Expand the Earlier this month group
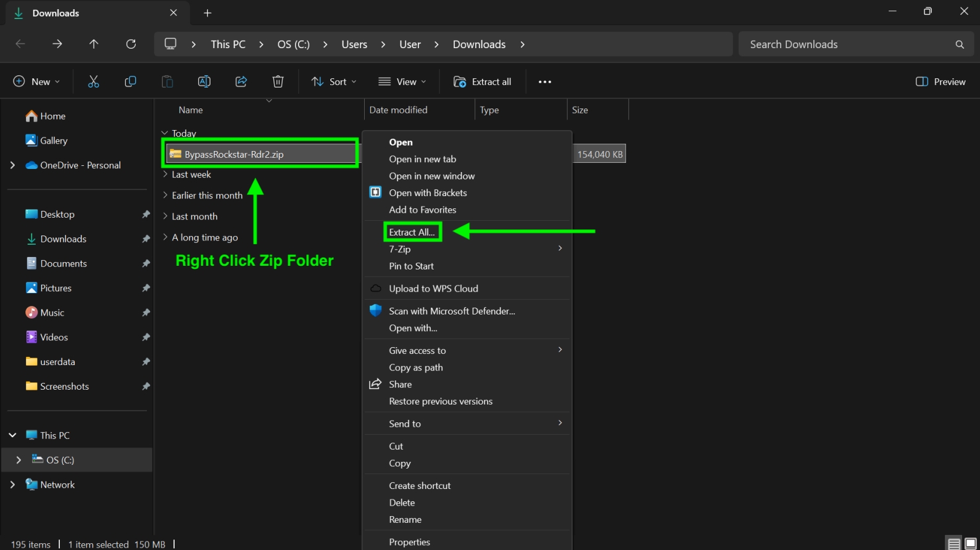 tap(165, 195)
